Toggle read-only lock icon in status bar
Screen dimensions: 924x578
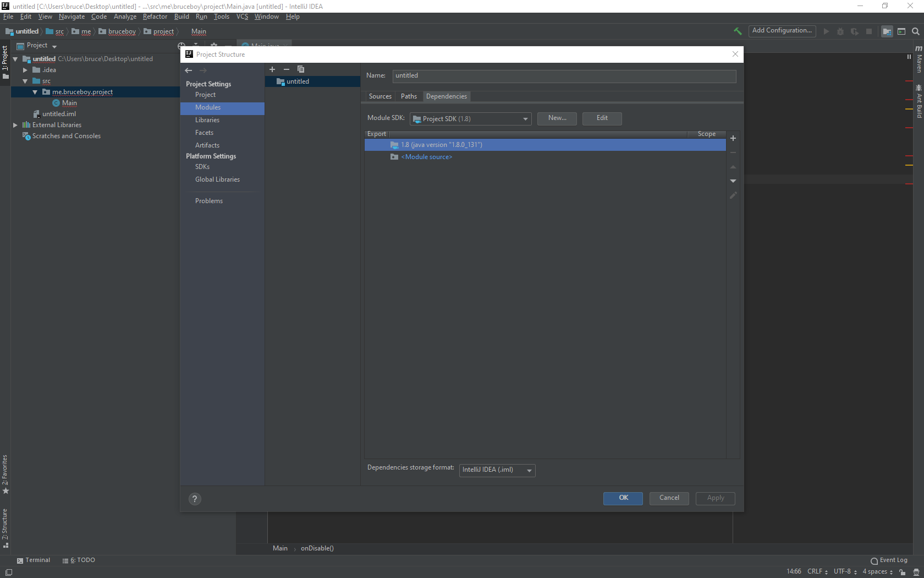pos(903,572)
